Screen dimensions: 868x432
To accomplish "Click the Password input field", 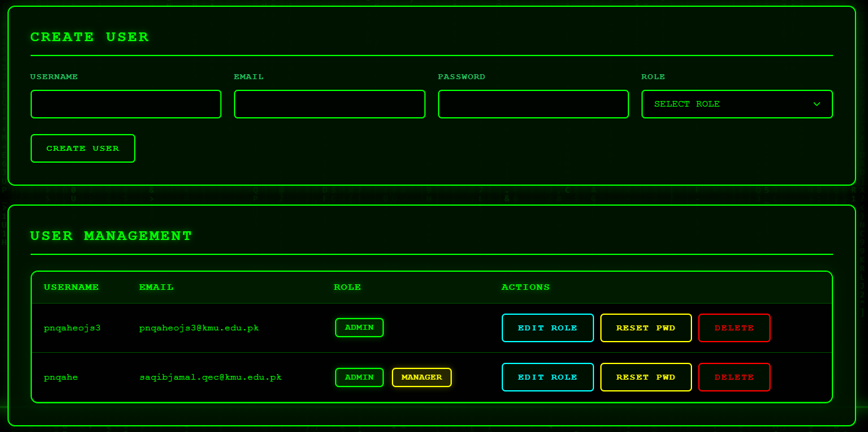I will [x=533, y=104].
